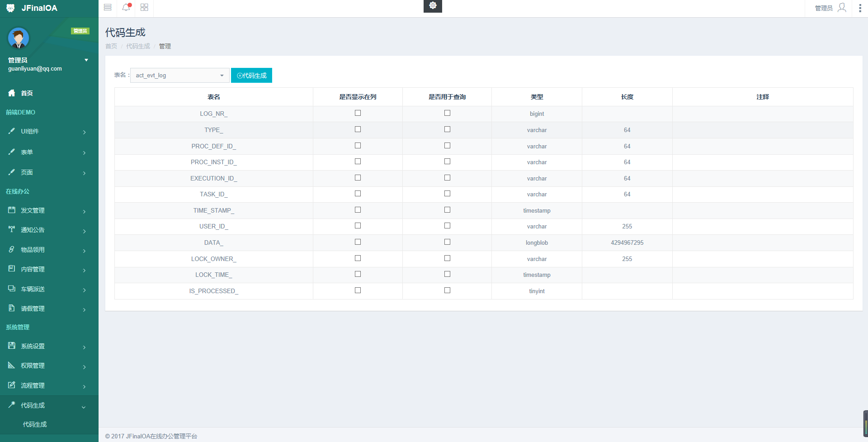The height and width of the screenshot is (442, 868).
Task: Click the 请假管理 document icon
Action: pyautogui.click(x=12, y=308)
